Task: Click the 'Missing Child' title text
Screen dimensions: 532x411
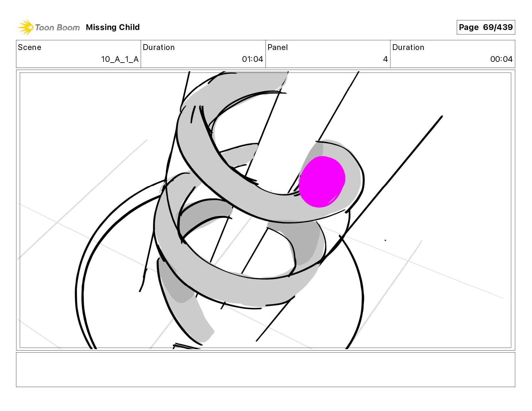Action: click(113, 27)
